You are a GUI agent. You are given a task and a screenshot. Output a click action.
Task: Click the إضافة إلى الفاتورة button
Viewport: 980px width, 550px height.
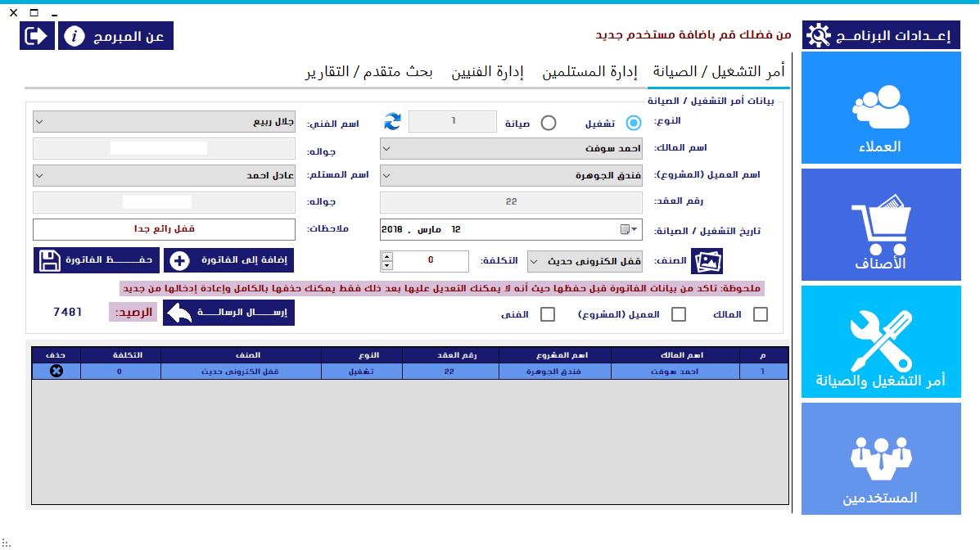pyautogui.click(x=228, y=260)
